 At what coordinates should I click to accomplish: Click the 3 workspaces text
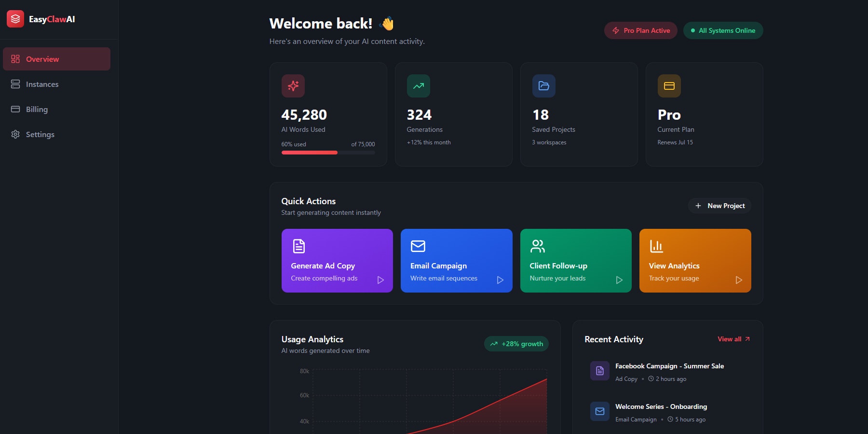[549, 142]
